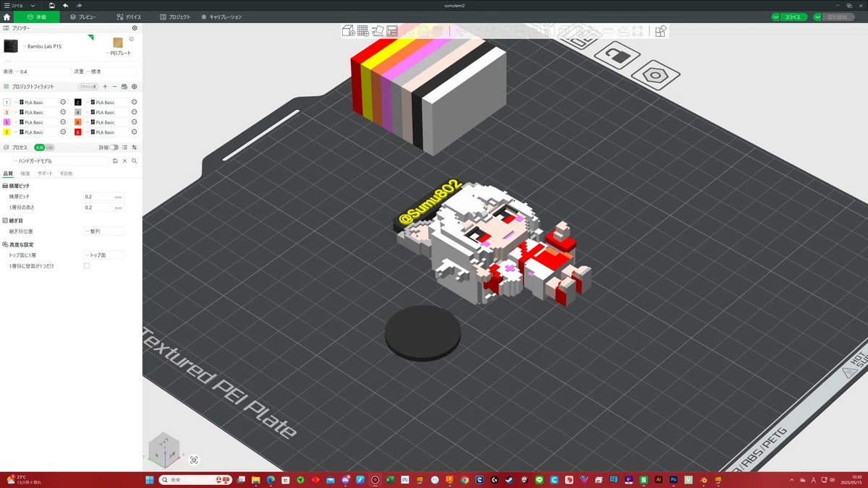
Task: Switch to the プレビュー tab
Action: point(83,17)
